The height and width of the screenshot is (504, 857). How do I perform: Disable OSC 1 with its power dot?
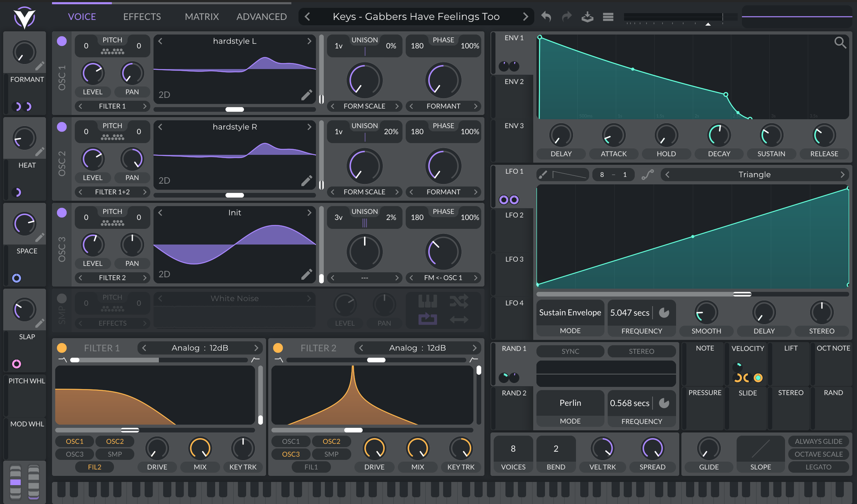(x=62, y=41)
